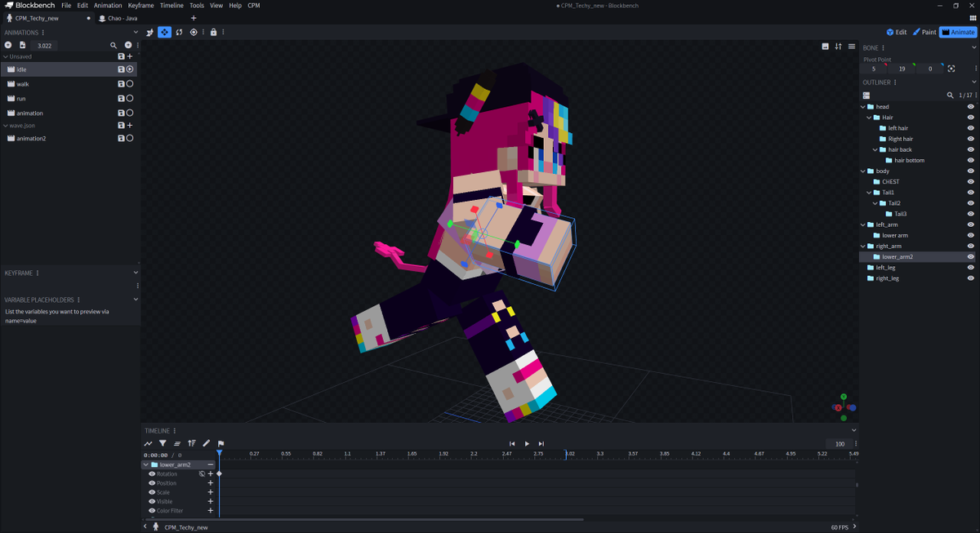Jump to timeline end

coord(541,443)
